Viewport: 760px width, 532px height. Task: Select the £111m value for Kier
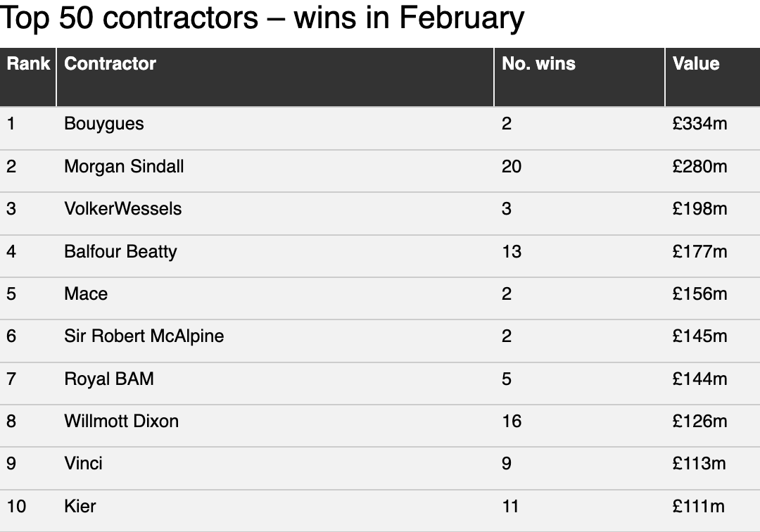(x=699, y=507)
